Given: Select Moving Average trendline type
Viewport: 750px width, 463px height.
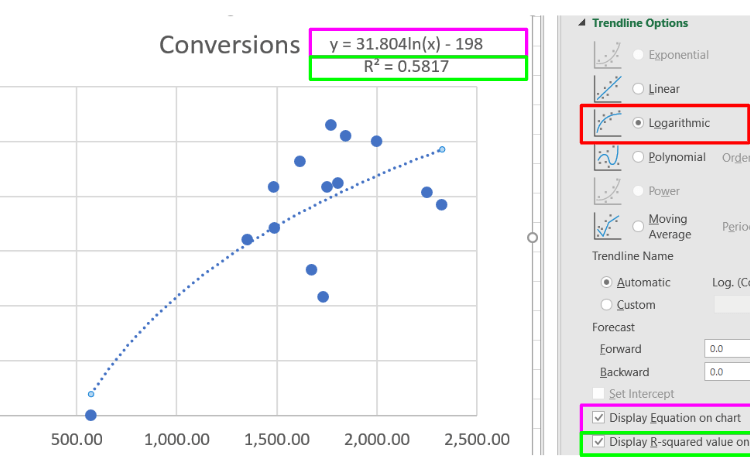Looking at the screenshot, I should [638, 226].
